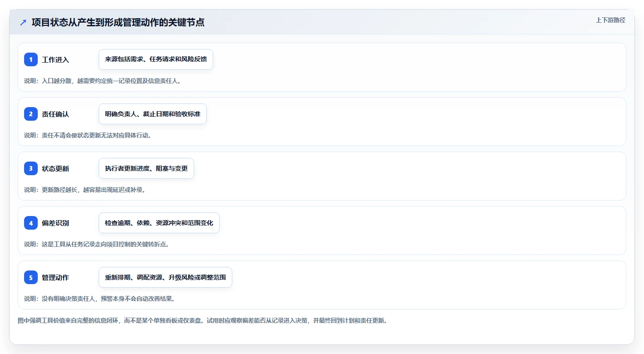Select the 工作进入 step title
This screenshot has height=354, width=644.
pos(55,59)
